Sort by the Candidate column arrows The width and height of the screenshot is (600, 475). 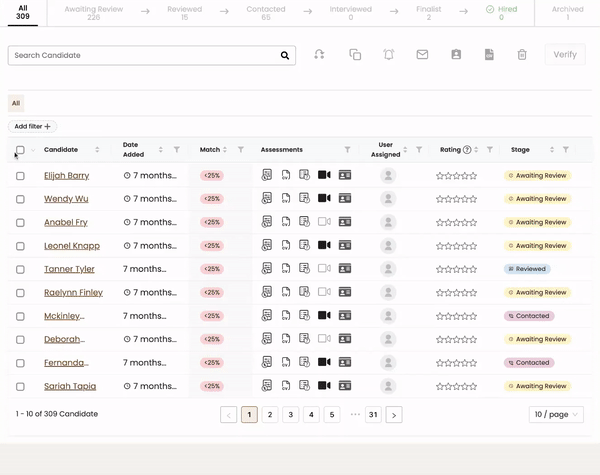pos(97,150)
